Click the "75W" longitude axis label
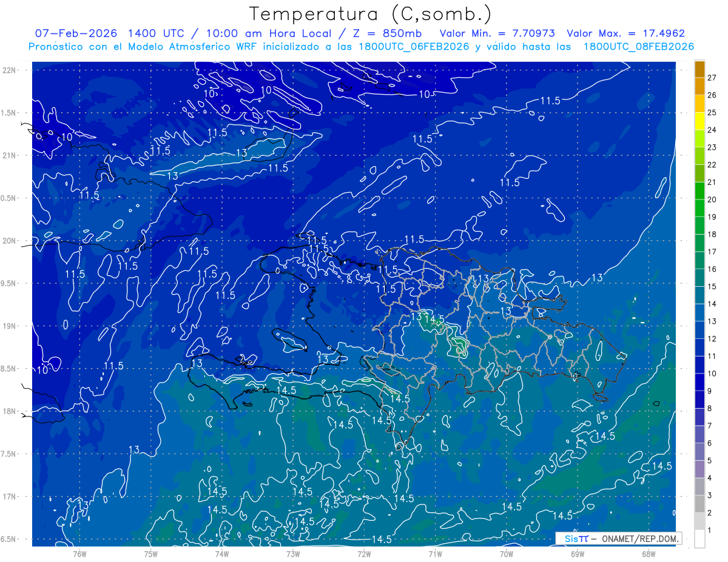Screen dimensions: 728x562 click(x=150, y=554)
